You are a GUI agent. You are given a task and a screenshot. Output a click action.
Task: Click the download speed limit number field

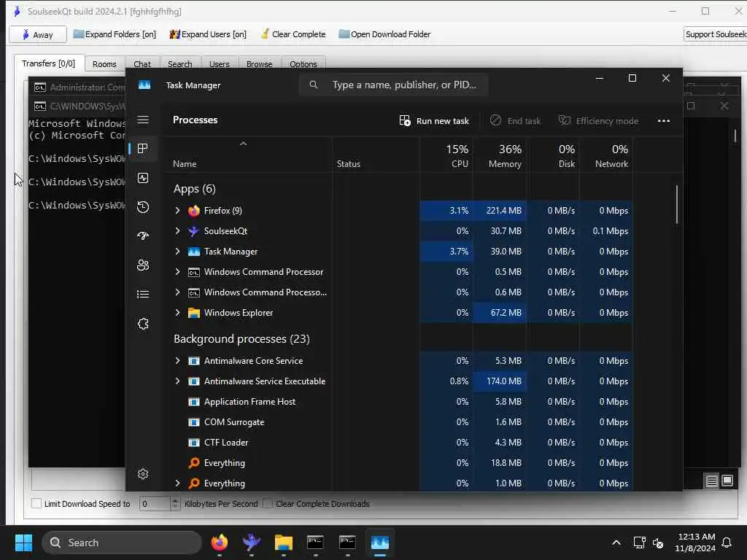[155, 503]
